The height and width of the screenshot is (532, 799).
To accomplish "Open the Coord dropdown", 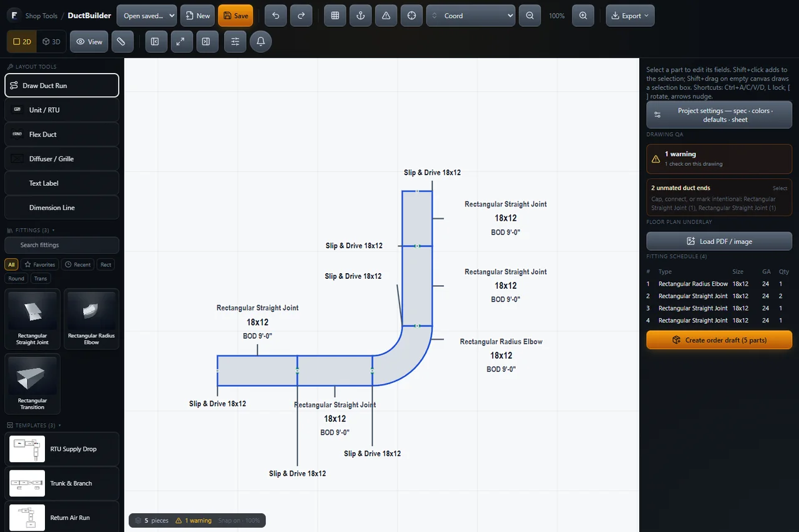I will coord(471,16).
